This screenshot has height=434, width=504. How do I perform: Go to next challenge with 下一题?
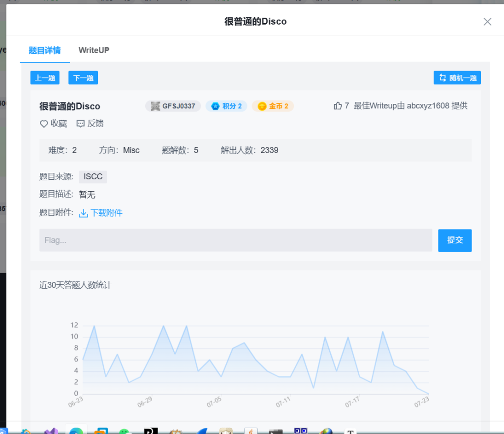click(x=83, y=78)
